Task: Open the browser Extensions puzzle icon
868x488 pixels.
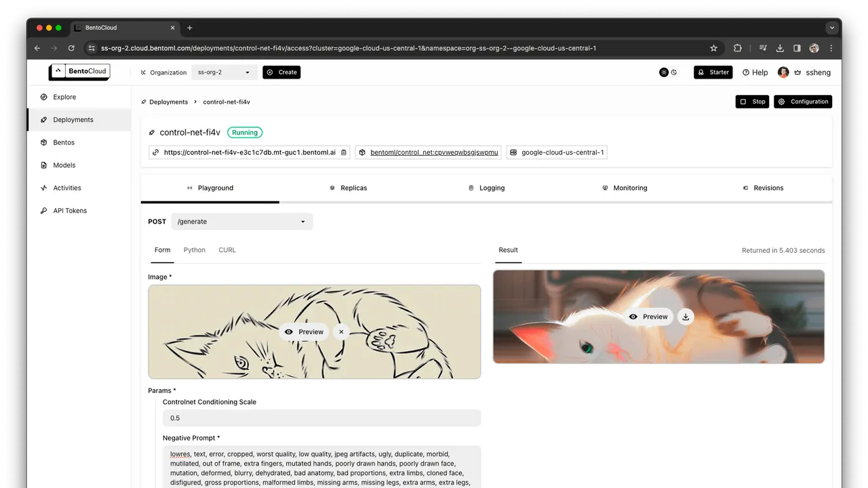Action: [x=738, y=48]
